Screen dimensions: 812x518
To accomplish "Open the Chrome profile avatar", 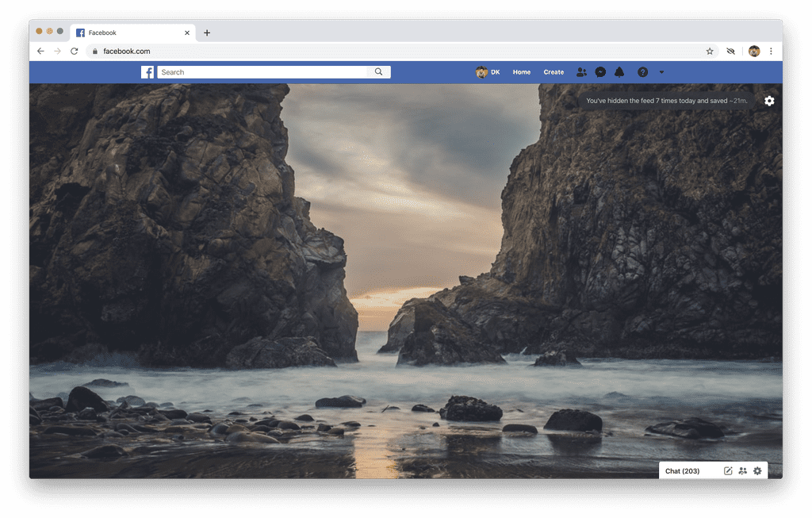I will [x=754, y=52].
